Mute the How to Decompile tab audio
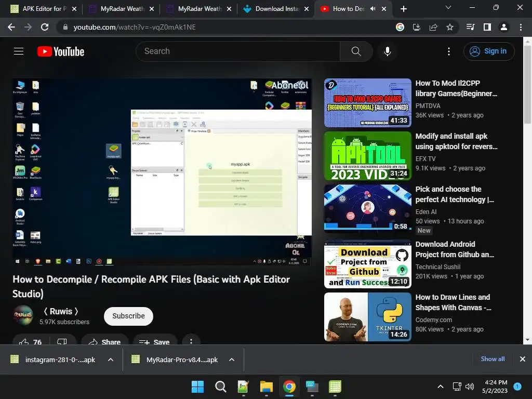This screenshot has height=399, width=532. [x=373, y=9]
